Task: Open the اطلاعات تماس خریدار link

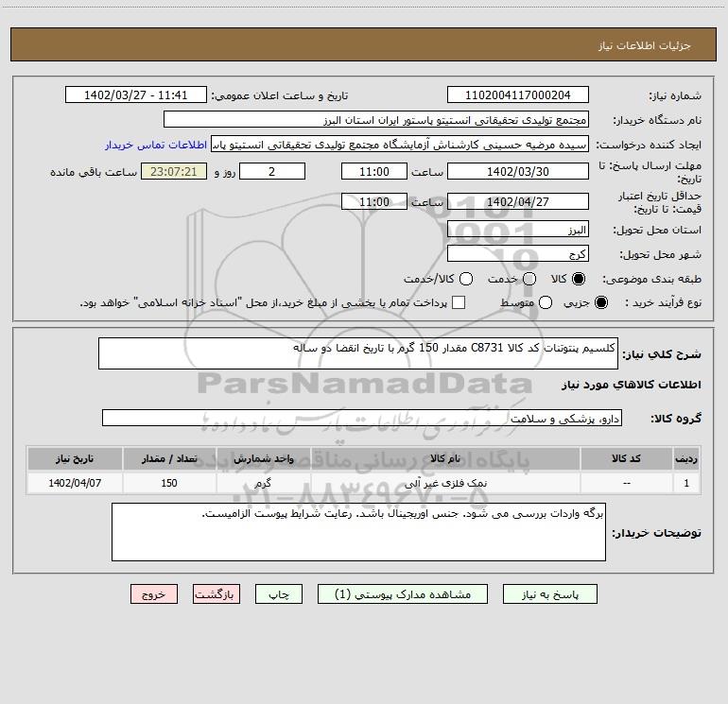Action: pos(156,145)
